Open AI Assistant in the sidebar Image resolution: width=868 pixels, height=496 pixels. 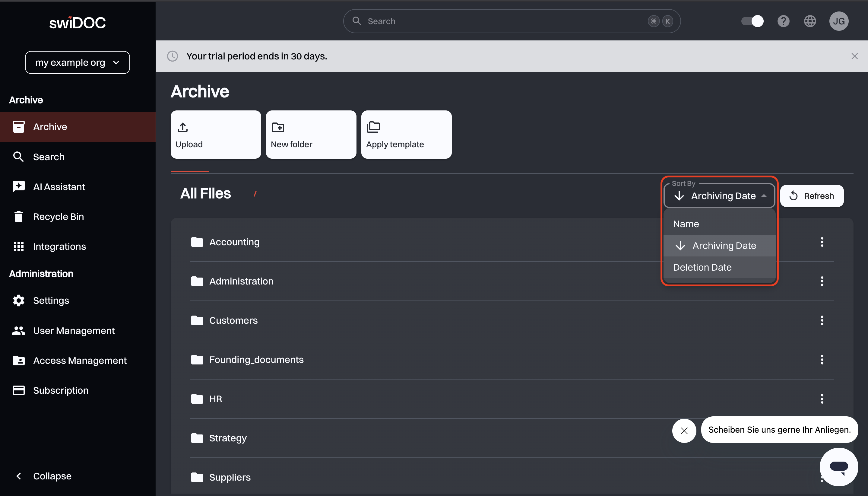(78, 187)
